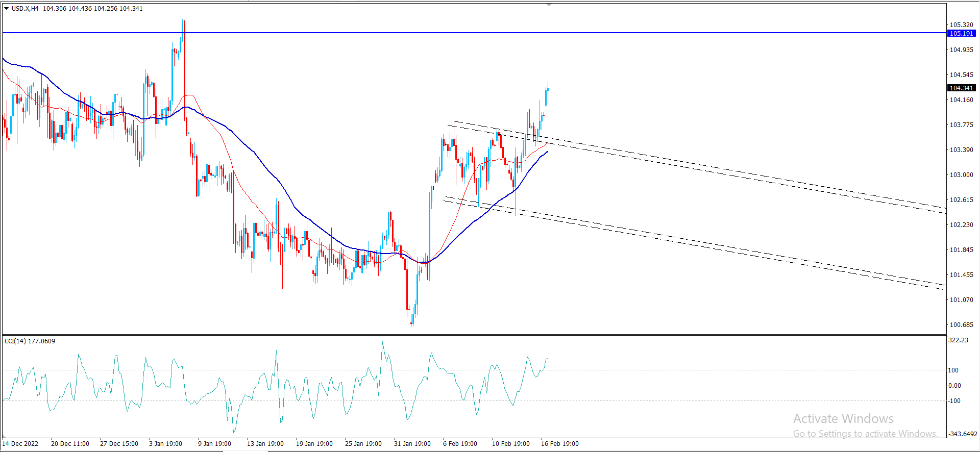Click the CCI(14) indicator label

(30, 341)
